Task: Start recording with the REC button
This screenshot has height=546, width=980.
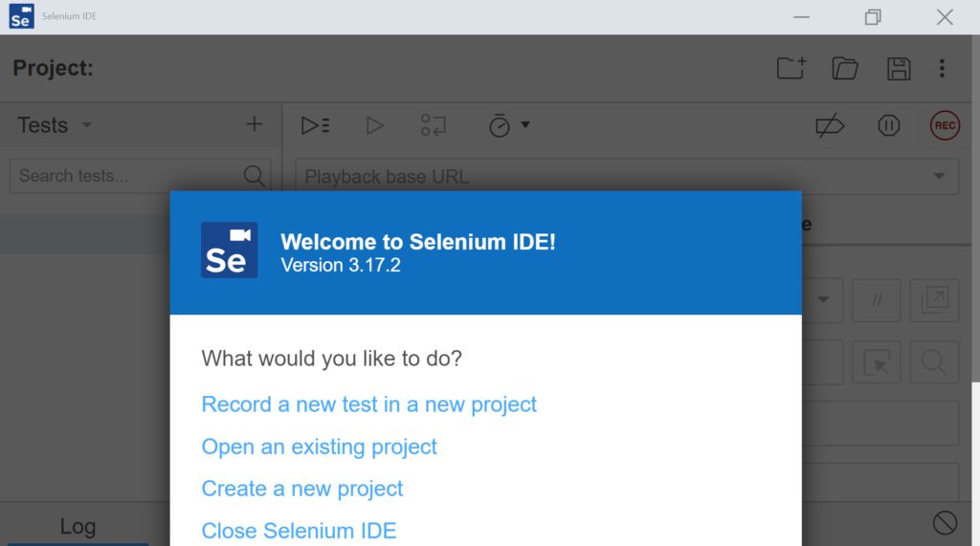Action: 945,125
